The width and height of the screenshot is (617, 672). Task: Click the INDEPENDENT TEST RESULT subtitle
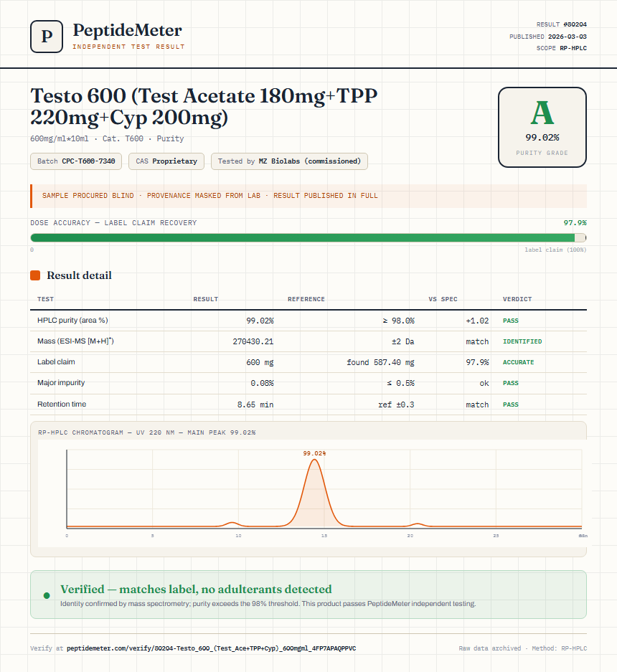coord(128,47)
